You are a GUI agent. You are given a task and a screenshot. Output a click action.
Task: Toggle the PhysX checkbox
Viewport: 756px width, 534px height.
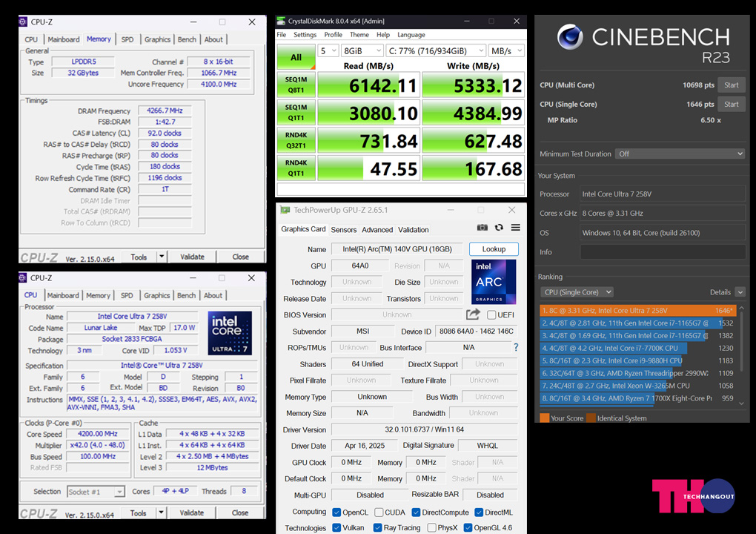[x=431, y=528]
